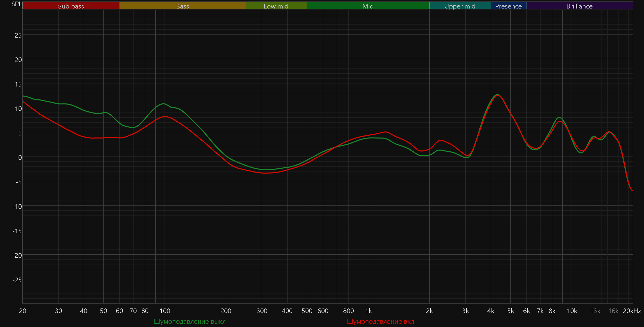This screenshot has height=327, width=644.
Task: Click the Brilliance band header
Action: tap(579, 6)
